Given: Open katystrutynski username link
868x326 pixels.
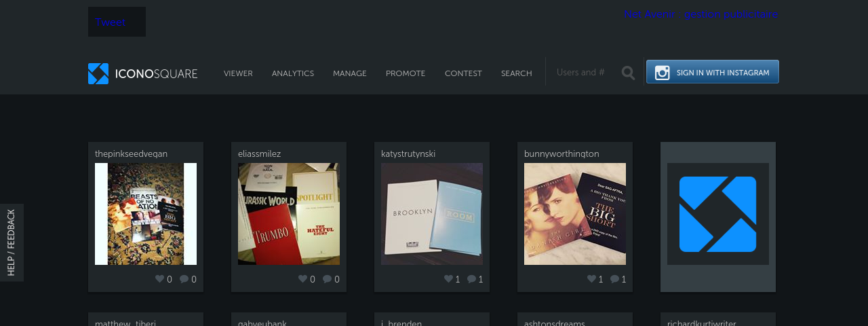Looking at the screenshot, I should click(408, 154).
